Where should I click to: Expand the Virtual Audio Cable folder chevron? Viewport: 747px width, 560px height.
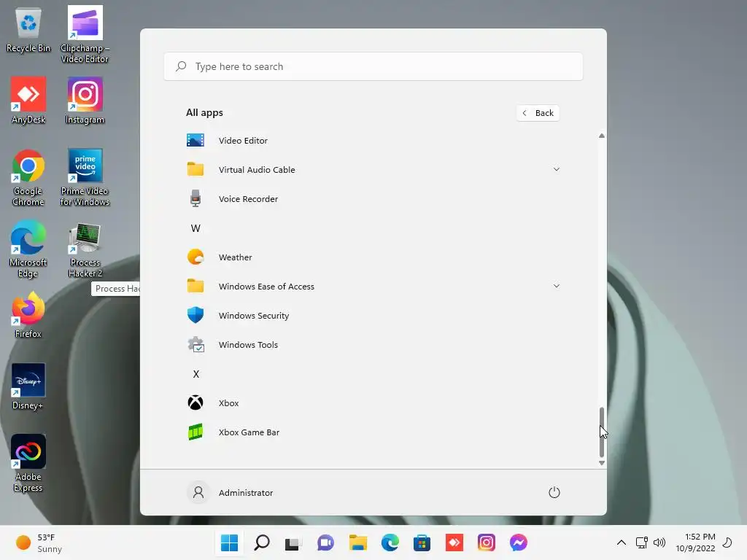click(x=556, y=169)
